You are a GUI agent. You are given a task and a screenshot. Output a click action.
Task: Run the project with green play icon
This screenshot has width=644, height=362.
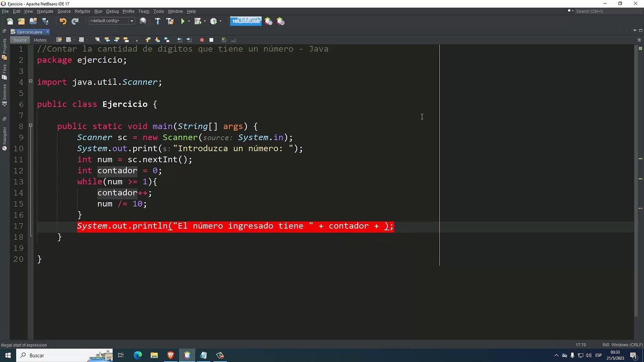pyautogui.click(x=183, y=21)
